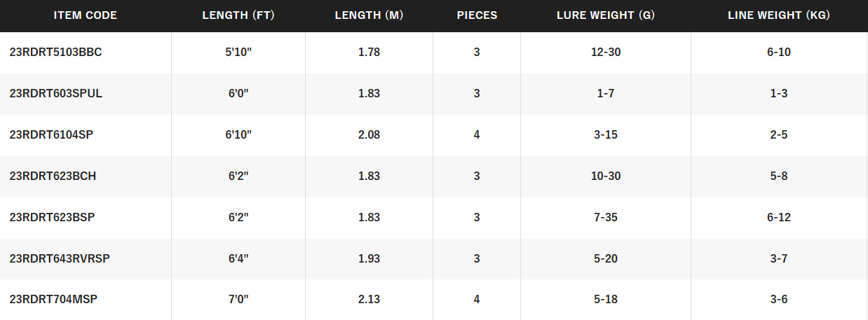Click the 5'10" length cell

[x=238, y=53]
